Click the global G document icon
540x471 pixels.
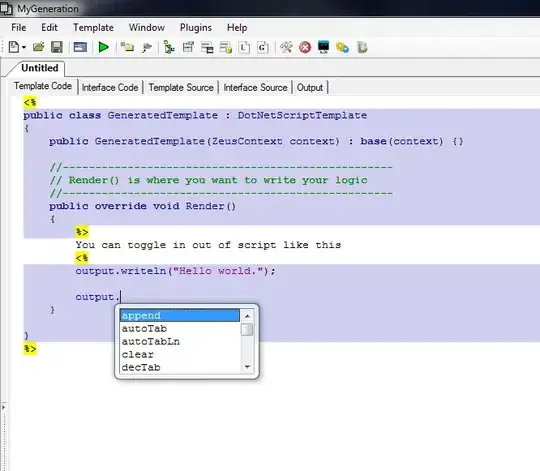[x=263, y=47]
